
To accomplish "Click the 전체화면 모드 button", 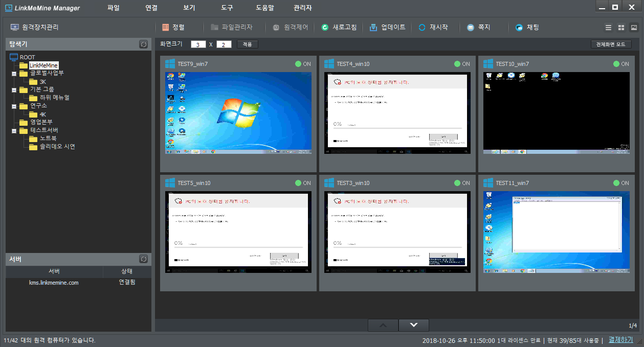I will [611, 44].
